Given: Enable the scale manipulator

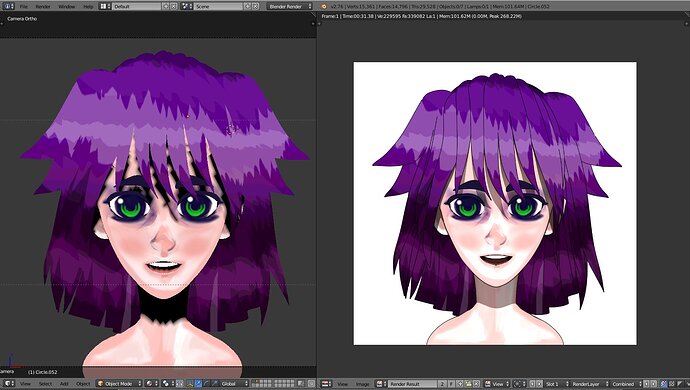Looking at the screenshot, I should [x=215, y=384].
